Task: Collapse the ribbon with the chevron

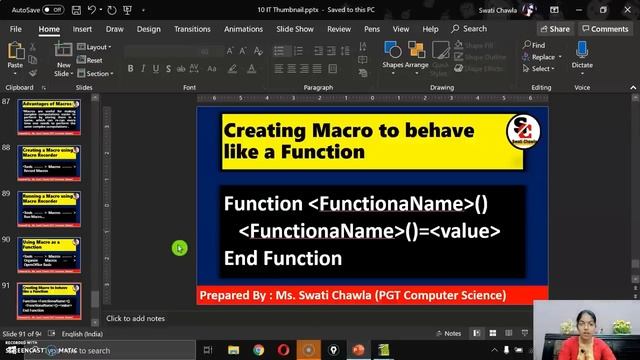Action: point(633,87)
